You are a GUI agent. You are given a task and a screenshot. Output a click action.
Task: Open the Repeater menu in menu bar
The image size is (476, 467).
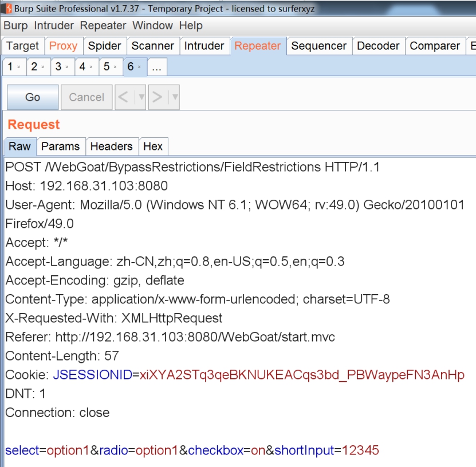[103, 26]
